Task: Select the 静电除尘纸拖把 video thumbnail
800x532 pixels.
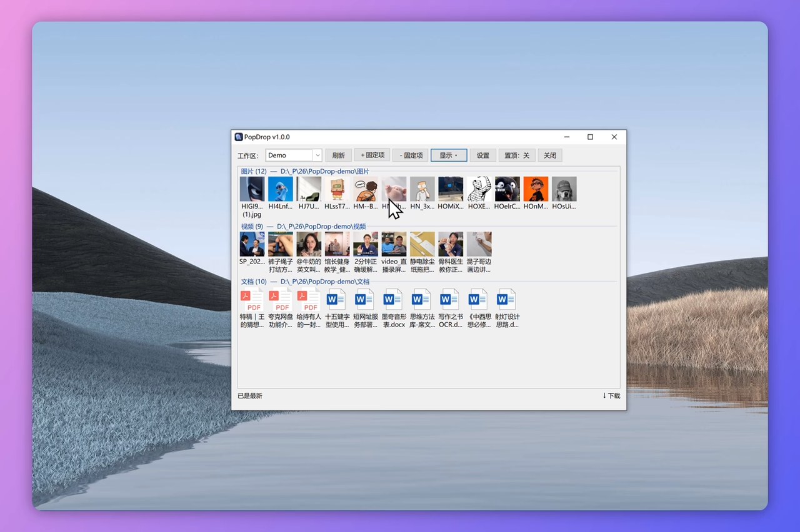Action: pos(422,244)
